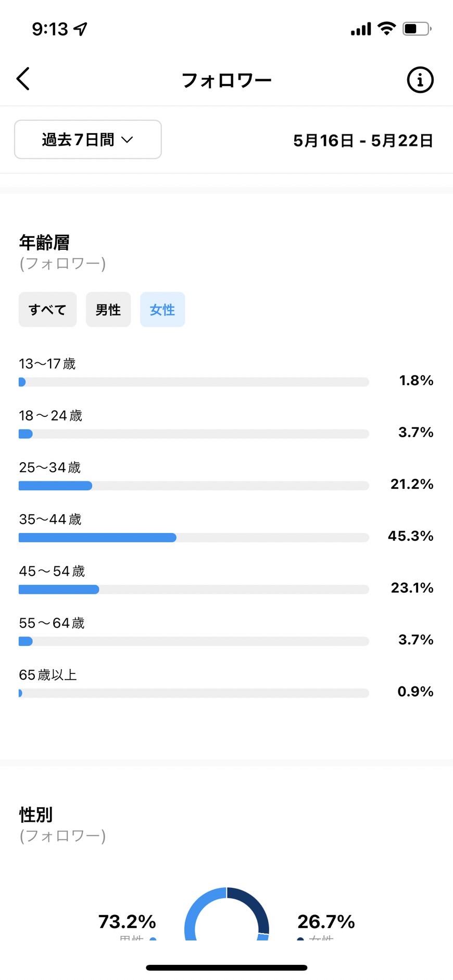Tap the Wi-Fi status icon

(x=386, y=28)
